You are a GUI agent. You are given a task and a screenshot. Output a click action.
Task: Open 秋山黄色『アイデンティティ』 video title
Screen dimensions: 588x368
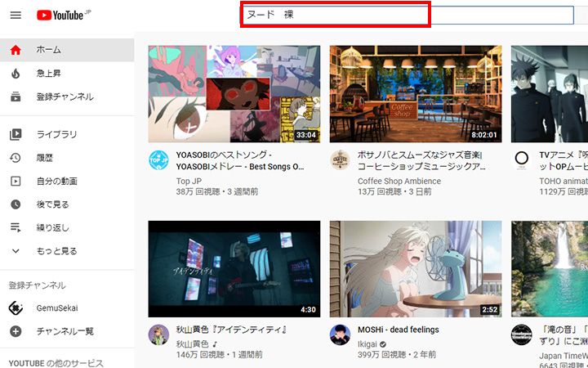[232, 330]
